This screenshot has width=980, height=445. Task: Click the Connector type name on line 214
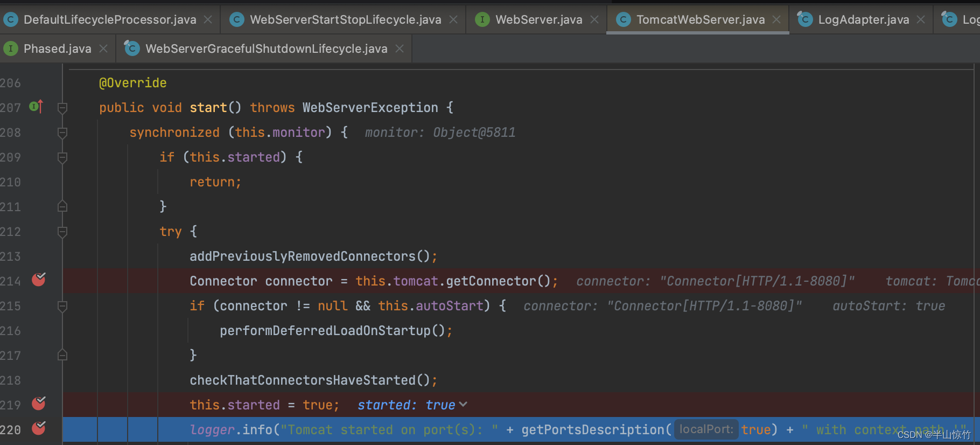pos(223,281)
